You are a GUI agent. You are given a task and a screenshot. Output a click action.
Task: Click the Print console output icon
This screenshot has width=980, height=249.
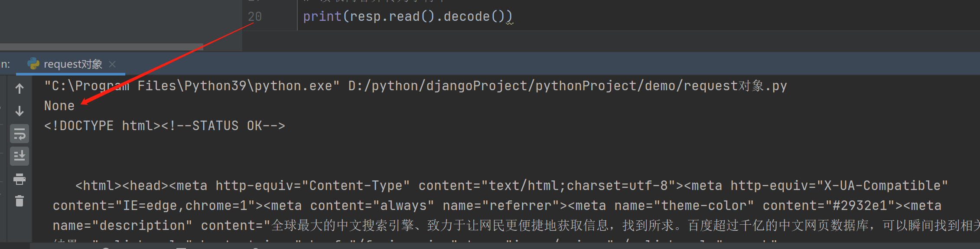tap(20, 179)
